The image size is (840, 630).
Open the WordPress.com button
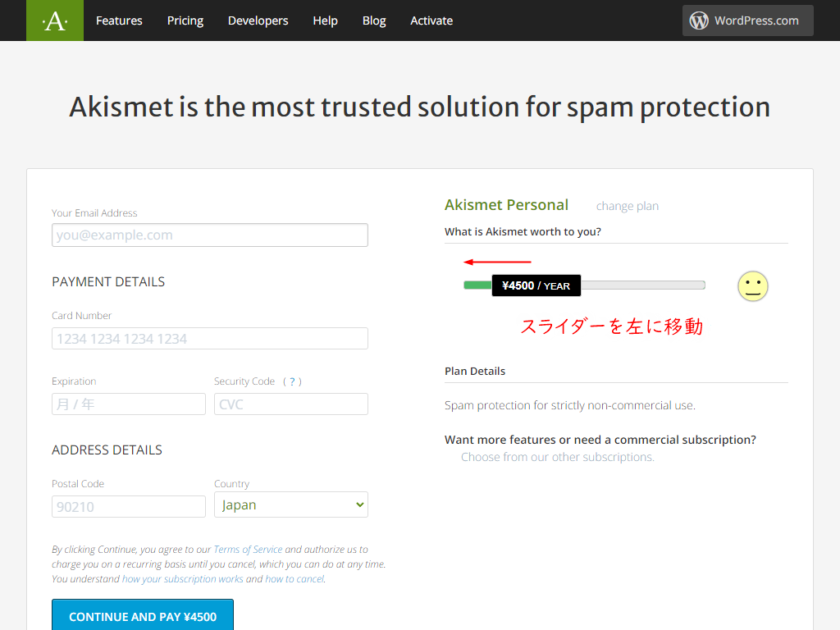[747, 21]
